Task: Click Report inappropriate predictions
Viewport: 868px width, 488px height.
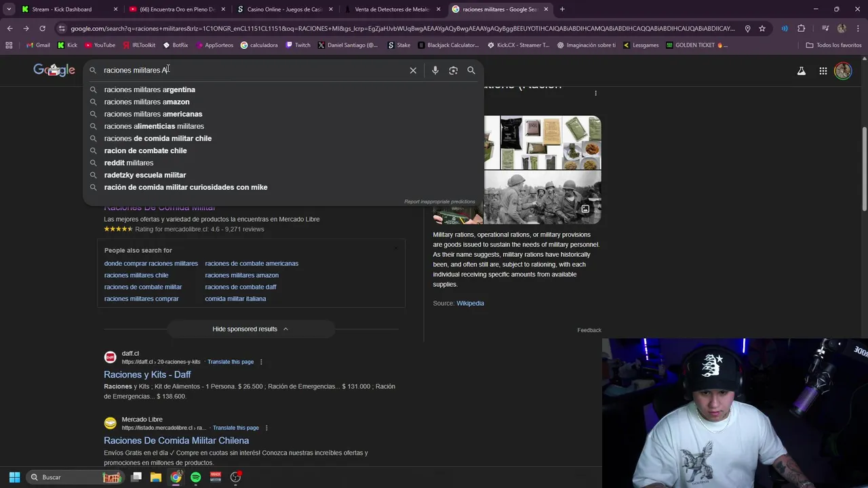Action: click(439, 201)
